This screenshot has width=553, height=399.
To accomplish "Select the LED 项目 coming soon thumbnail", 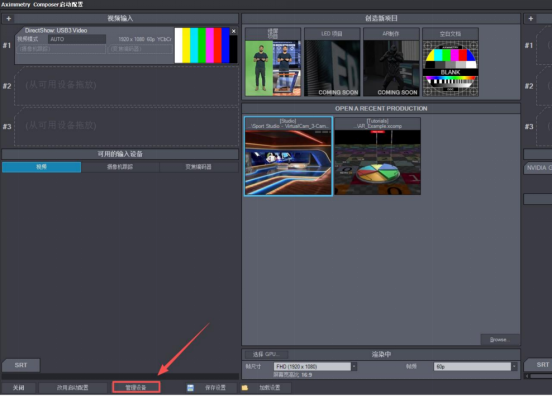I will (x=332, y=62).
